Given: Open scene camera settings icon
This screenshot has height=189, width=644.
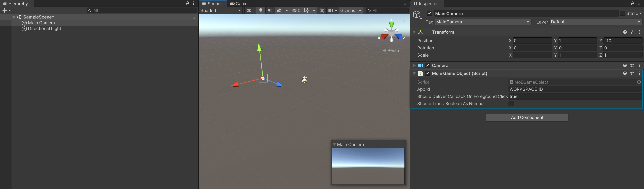Looking at the screenshot, I should 330,10.
